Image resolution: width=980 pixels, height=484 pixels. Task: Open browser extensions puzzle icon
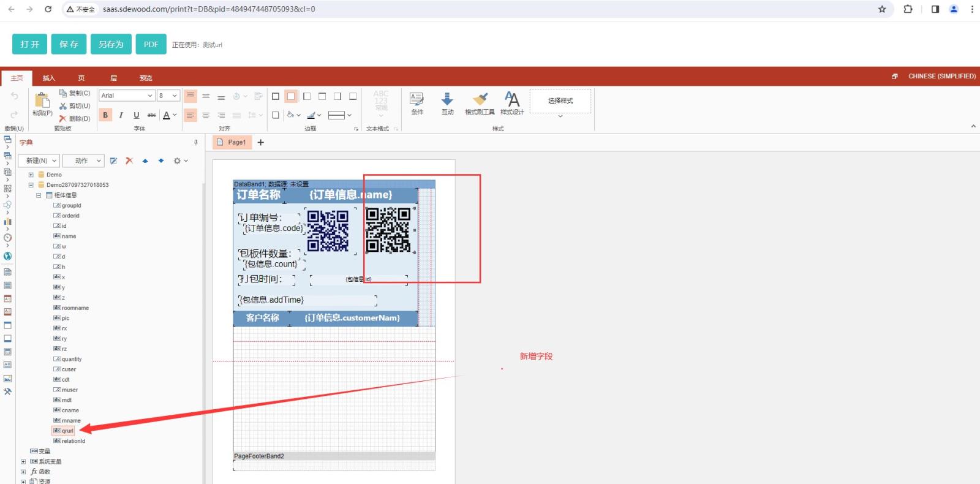(908, 9)
